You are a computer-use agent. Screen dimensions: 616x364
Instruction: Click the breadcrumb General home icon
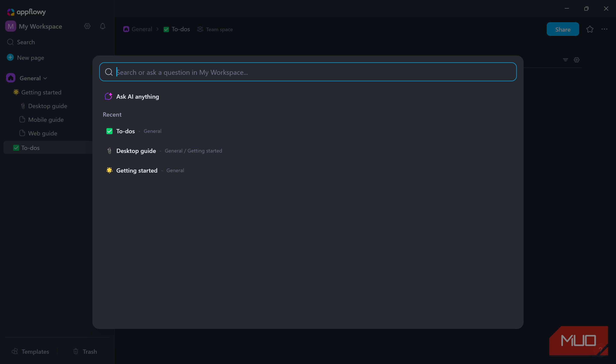(126, 29)
